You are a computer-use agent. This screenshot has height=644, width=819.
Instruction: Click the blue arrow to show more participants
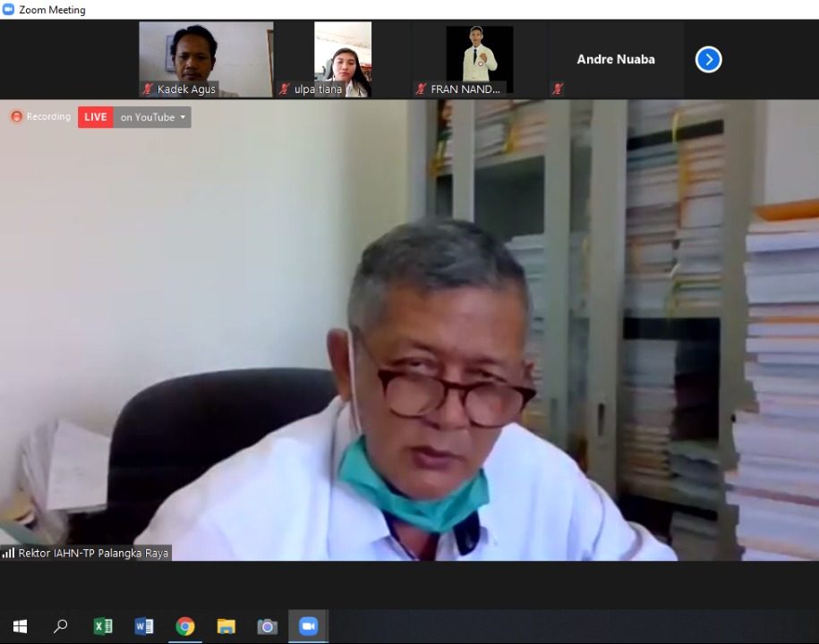pyautogui.click(x=708, y=59)
